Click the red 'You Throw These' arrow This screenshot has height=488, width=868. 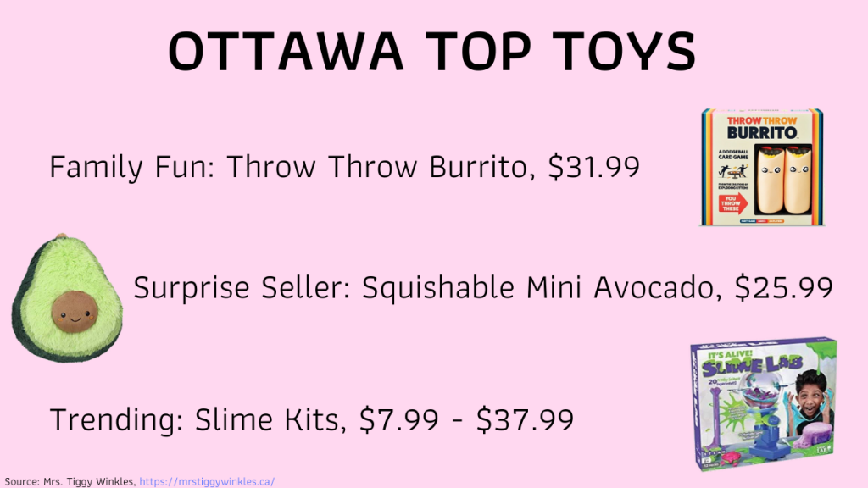[x=733, y=203]
